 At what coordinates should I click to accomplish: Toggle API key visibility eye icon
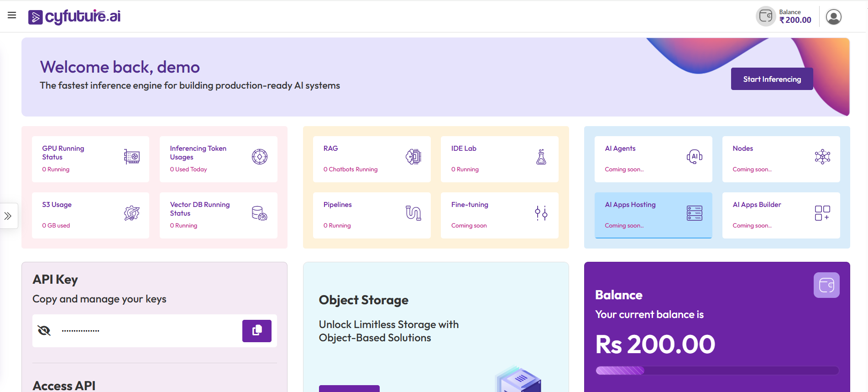click(x=44, y=330)
